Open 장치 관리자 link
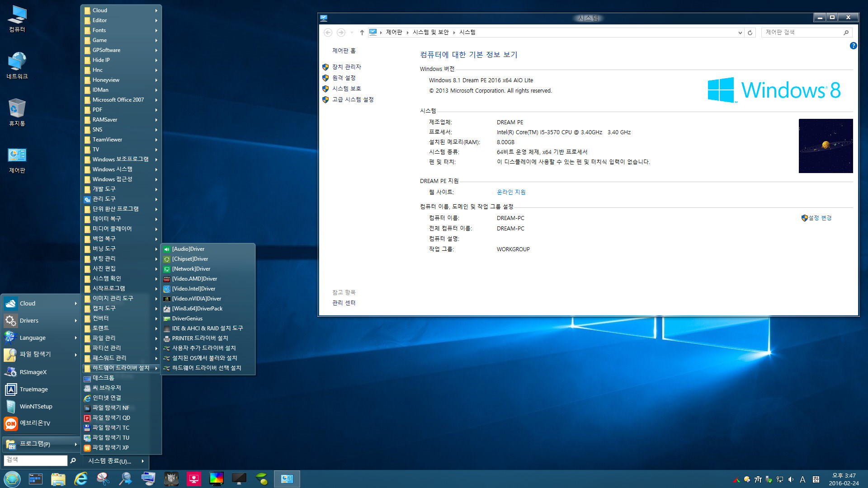 (346, 67)
